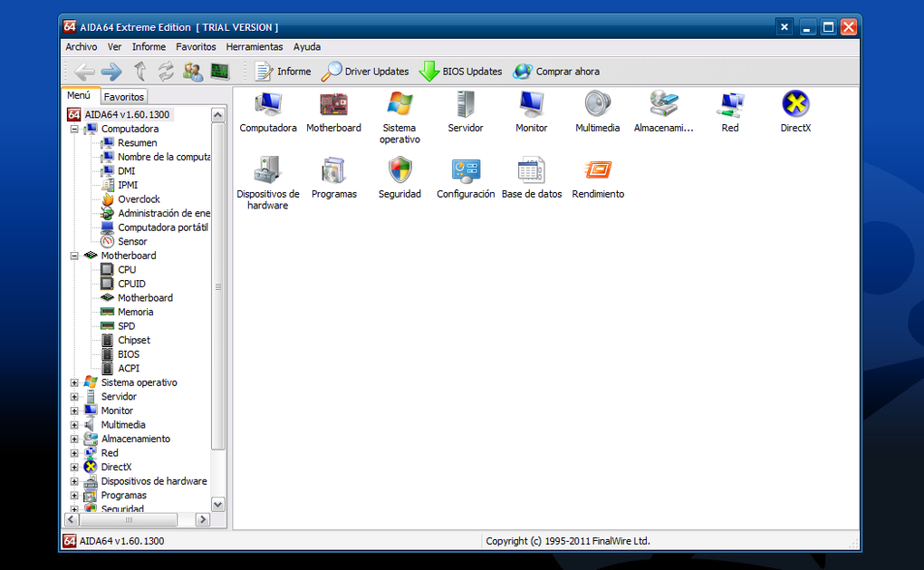Expand the Red tree node
The image size is (924, 570).
[74, 453]
